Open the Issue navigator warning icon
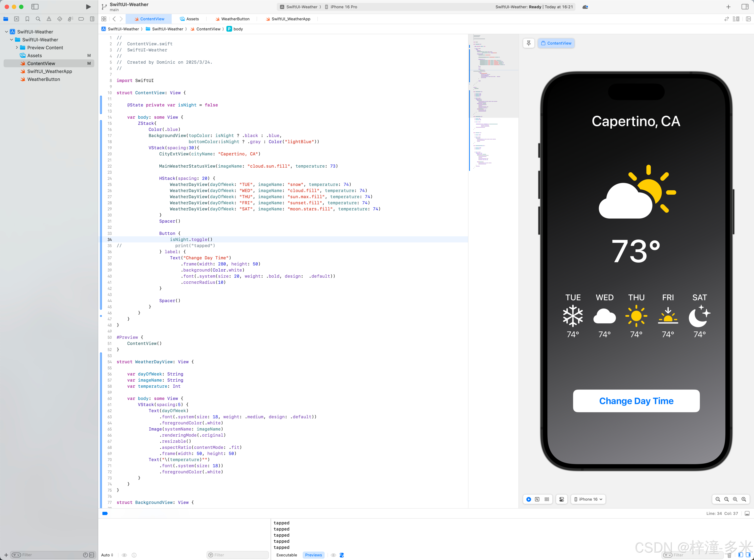754x560 pixels. click(x=49, y=19)
